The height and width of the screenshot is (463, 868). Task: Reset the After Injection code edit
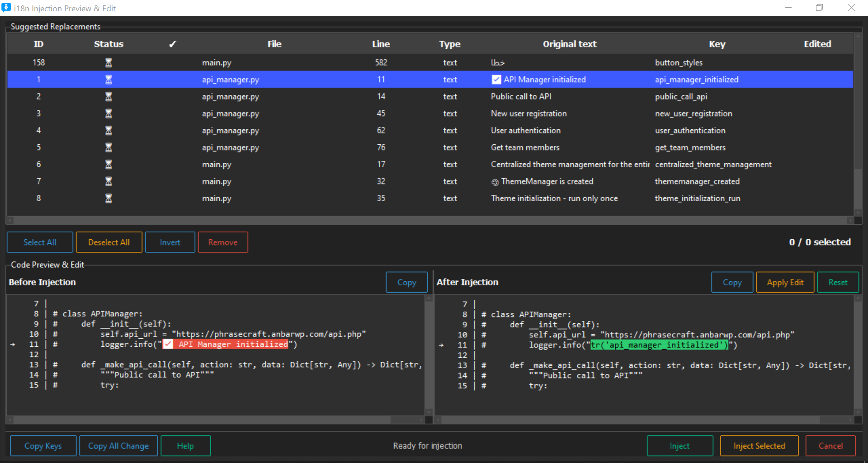point(838,282)
